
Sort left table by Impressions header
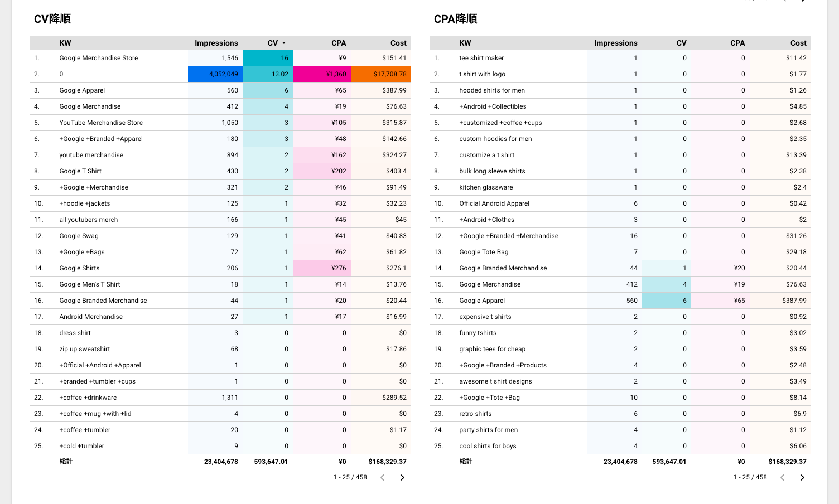pyautogui.click(x=216, y=43)
